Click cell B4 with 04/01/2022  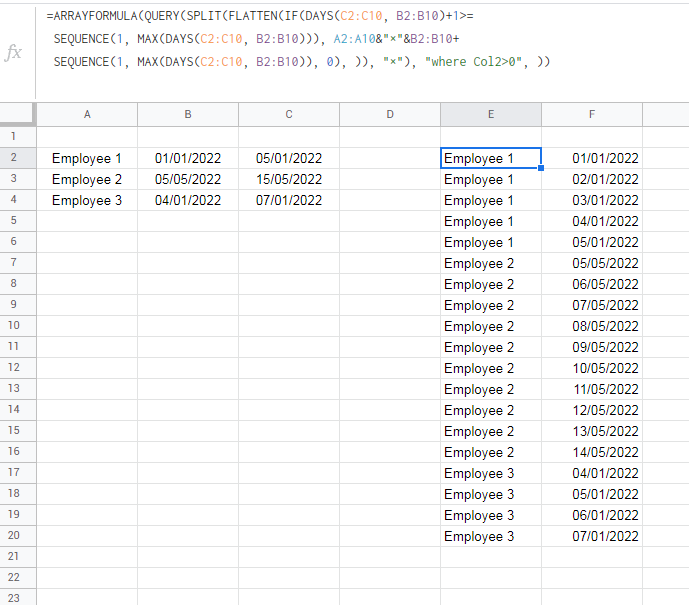(188, 200)
